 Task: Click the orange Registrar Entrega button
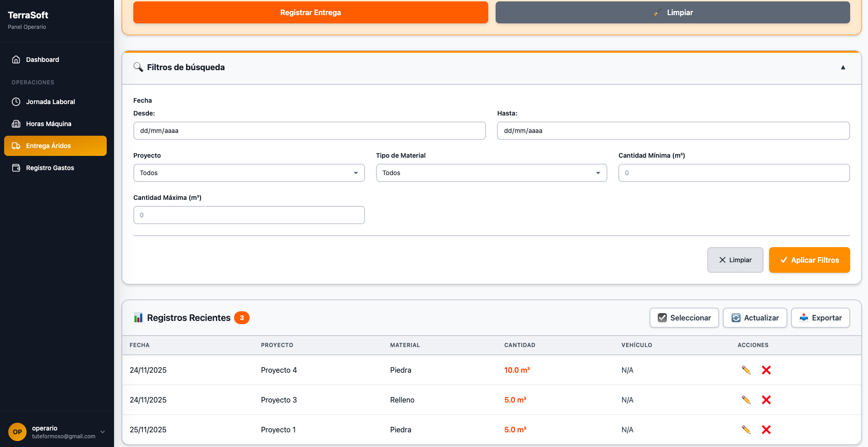pos(311,12)
